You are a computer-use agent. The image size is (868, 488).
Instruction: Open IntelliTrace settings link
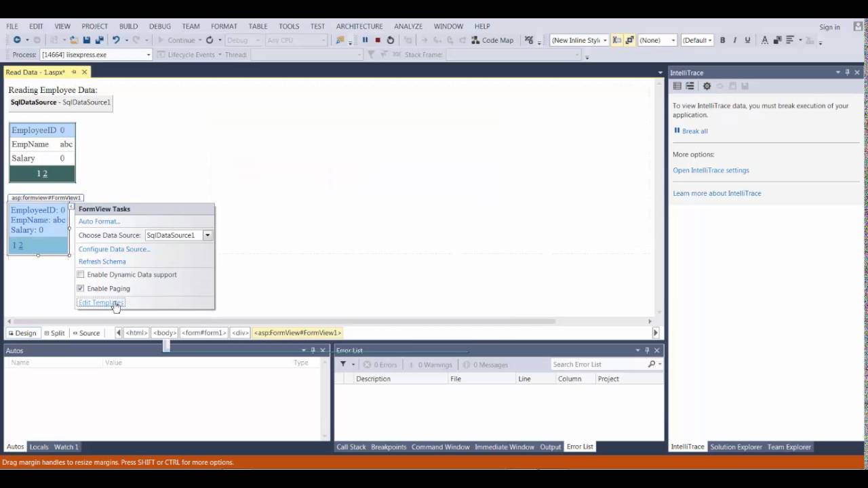pyautogui.click(x=711, y=170)
